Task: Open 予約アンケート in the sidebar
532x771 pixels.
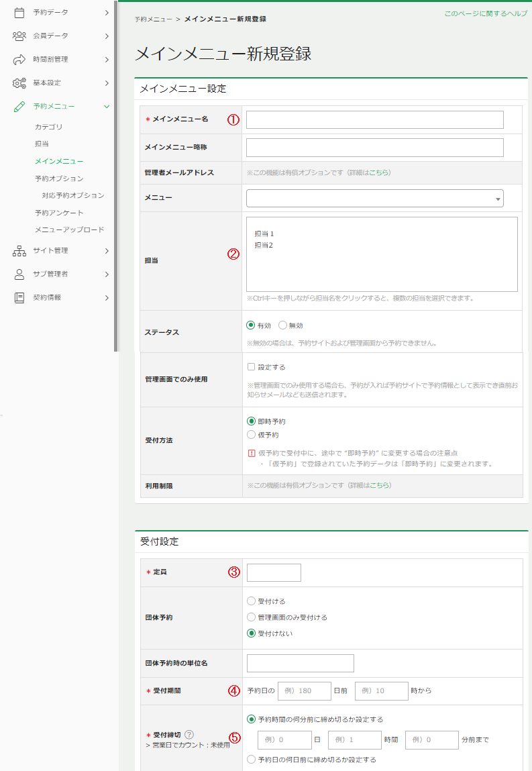Action: point(59,213)
